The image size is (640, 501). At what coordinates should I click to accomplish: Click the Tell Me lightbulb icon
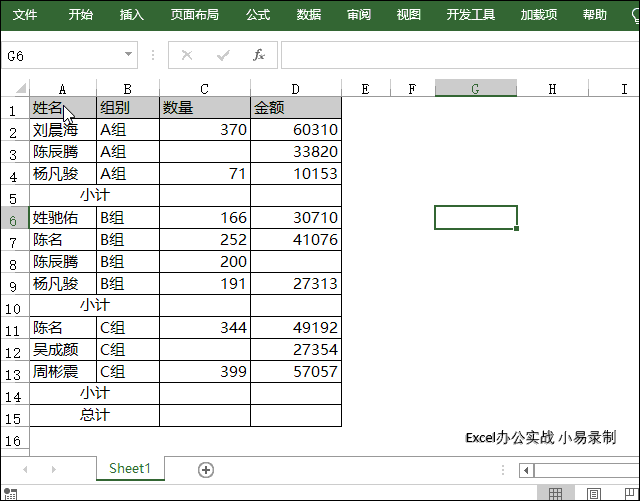(x=635, y=16)
